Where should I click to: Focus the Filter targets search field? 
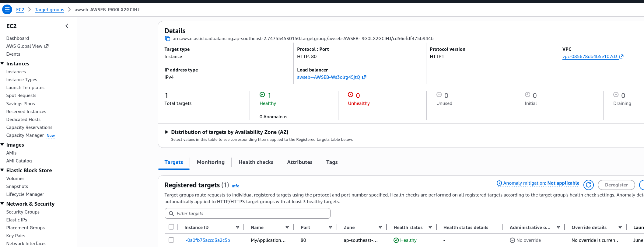(x=247, y=213)
